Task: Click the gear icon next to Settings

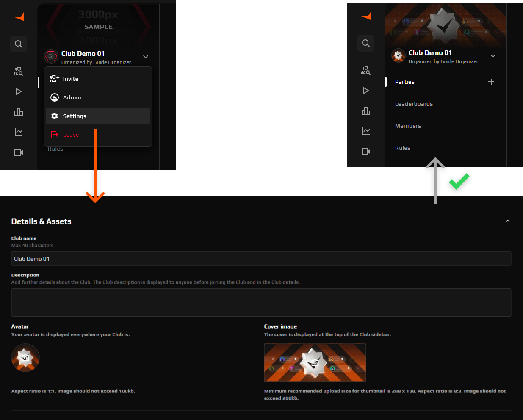Action: click(55, 116)
